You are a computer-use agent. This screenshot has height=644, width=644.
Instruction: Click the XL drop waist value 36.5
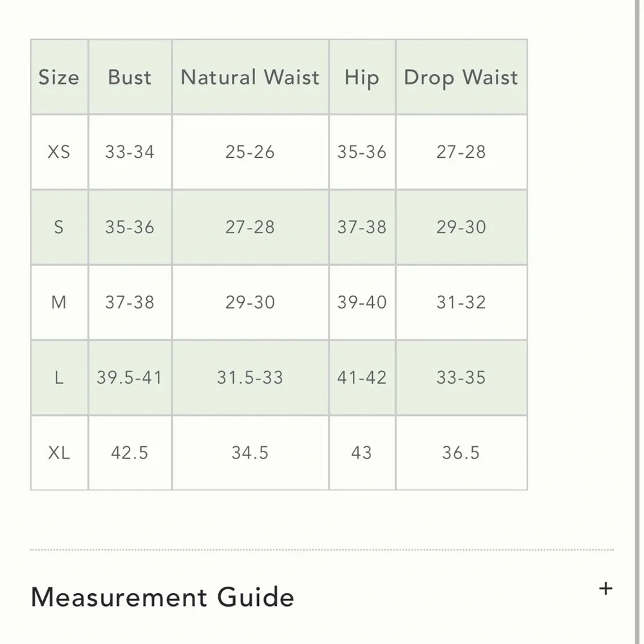(461, 453)
